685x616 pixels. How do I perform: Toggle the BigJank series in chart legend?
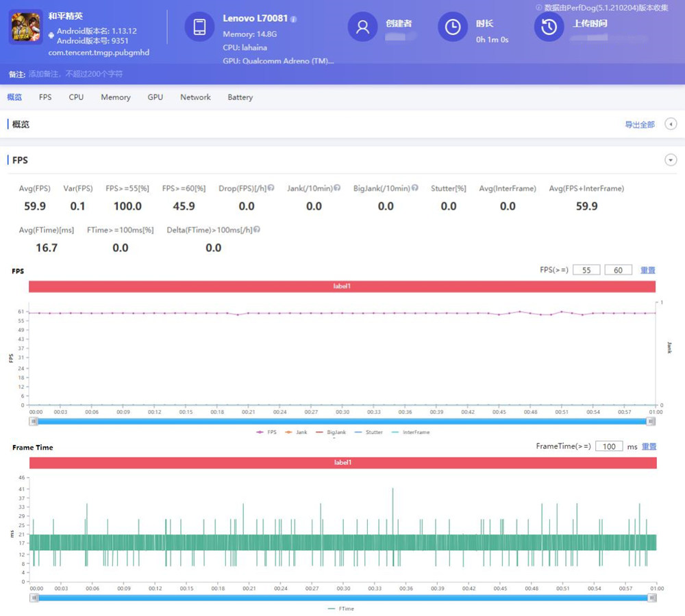[x=331, y=432]
